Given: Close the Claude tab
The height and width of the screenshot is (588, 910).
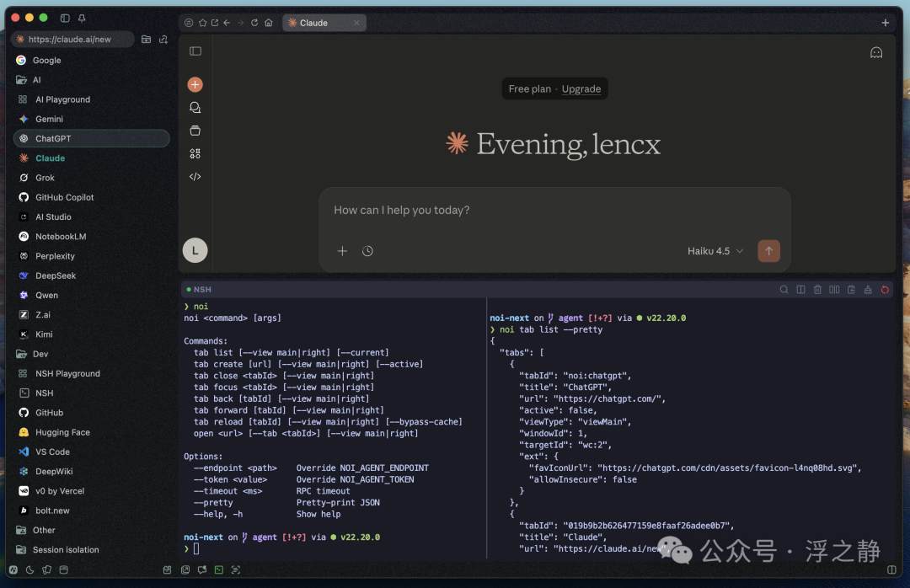Looking at the screenshot, I should click(356, 23).
